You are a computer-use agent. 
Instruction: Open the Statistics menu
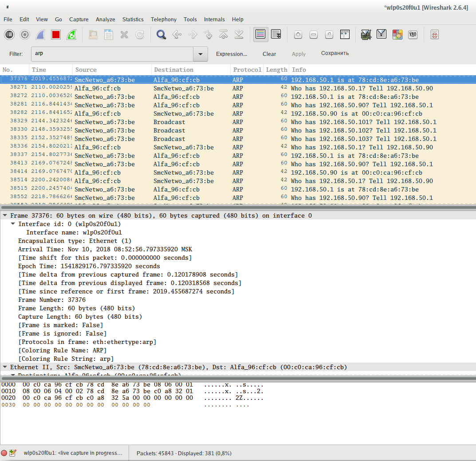pos(133,20)
